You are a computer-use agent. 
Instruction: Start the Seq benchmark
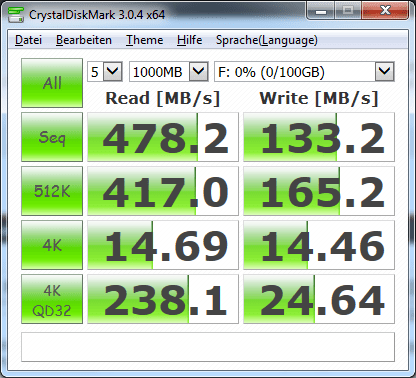[x=52, y=137]
